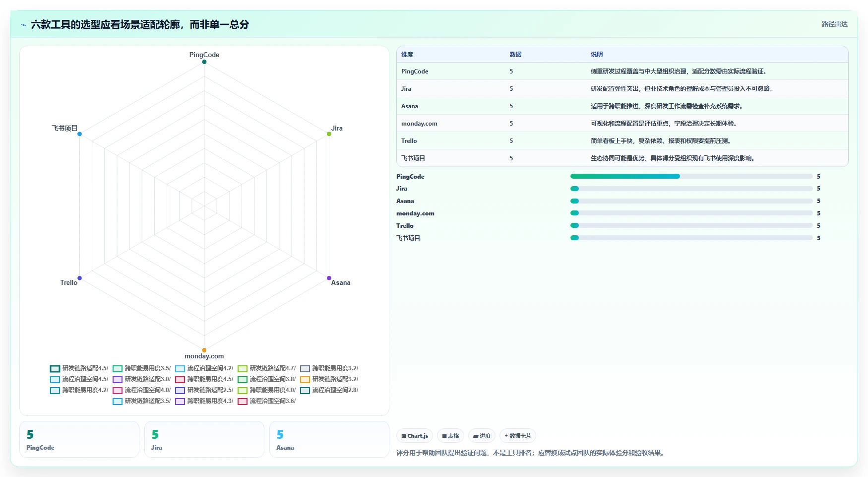Click the PingCode score card at bottom
The width and height of the screenshot is (868, 477).
pyautogui.click(x=79, y=439)
